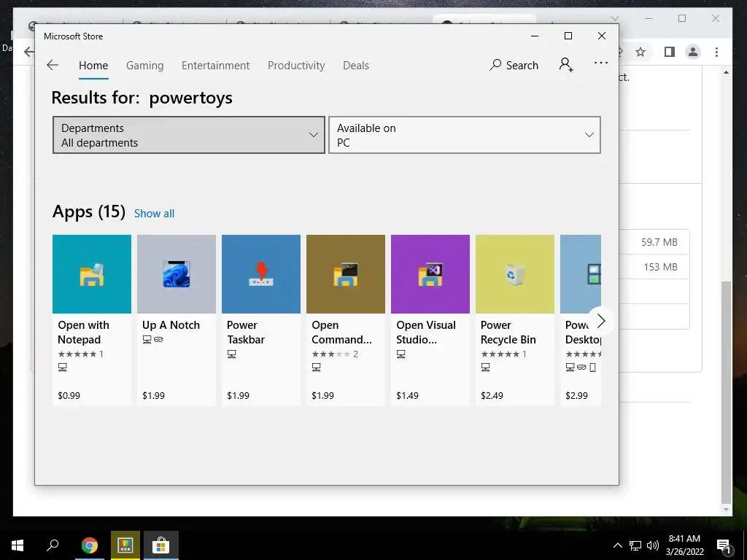Open the Open Command app icon

coord(345,274)
